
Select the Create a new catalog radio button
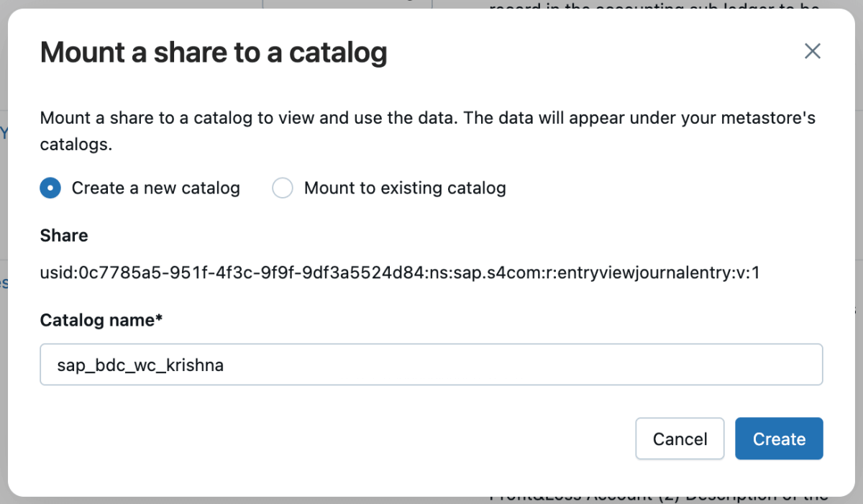click(x=50, y=188)
